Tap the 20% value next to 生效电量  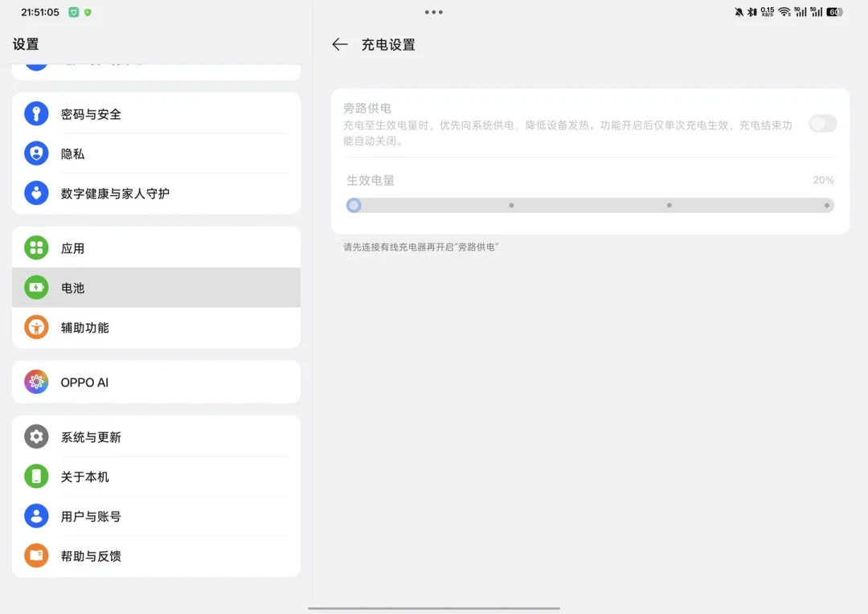pyautogui.click(x=823, y=180)
